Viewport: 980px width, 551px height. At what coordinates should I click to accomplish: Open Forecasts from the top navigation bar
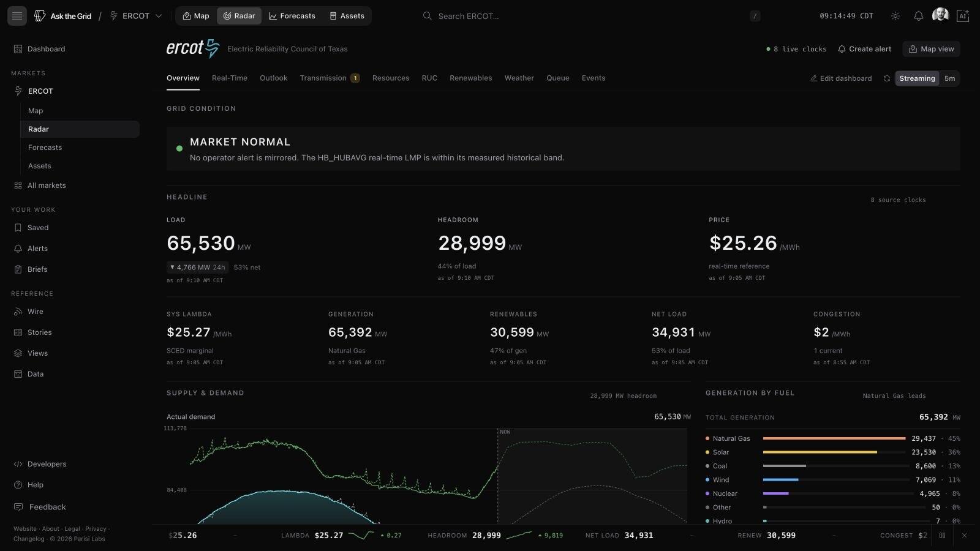[292, 16]
